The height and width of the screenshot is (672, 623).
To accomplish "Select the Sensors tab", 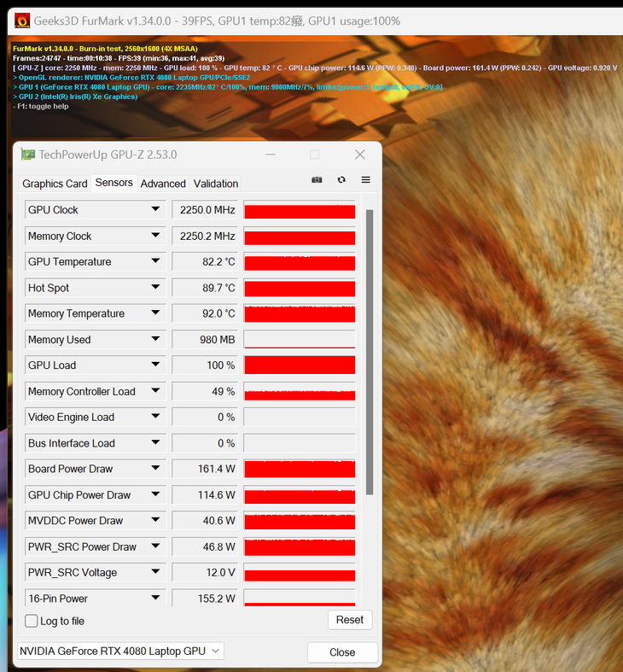I will tap(114, 183).
